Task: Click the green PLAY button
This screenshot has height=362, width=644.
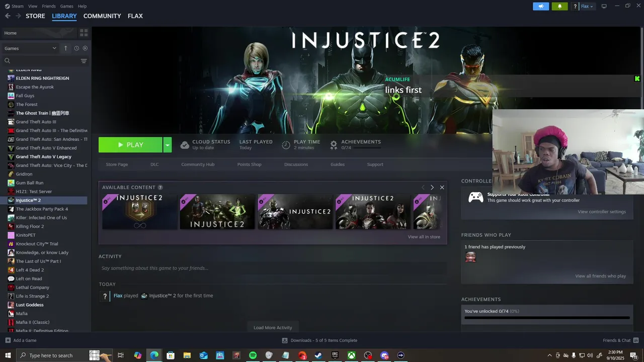Action: tap(130, 145)
